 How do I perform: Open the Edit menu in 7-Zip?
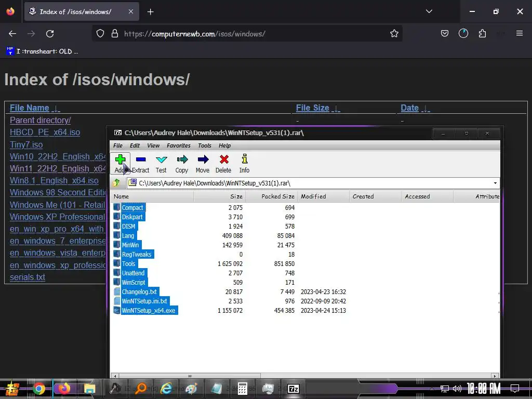point(135,145)
